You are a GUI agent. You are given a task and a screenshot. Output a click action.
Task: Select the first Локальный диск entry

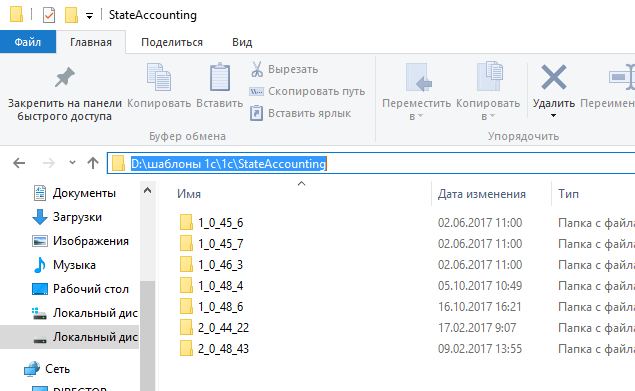tap(85, 313)
